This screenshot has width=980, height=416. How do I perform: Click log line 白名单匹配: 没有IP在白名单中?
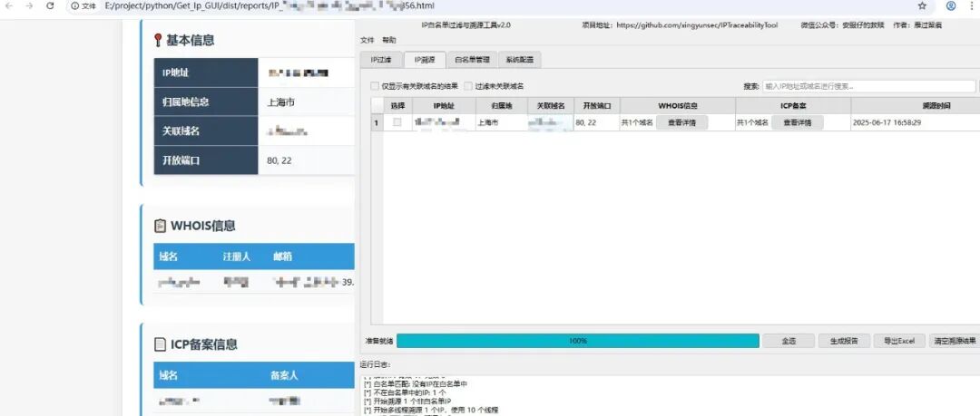point(415,384)
